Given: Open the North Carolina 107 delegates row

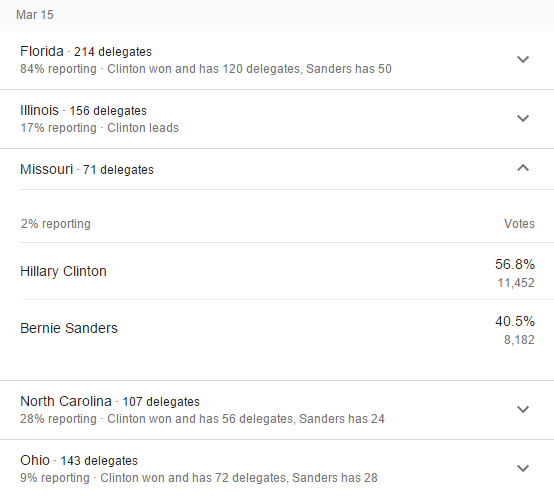Looking at the screenshot, I should pyautogui.click(x=277, y=410).
